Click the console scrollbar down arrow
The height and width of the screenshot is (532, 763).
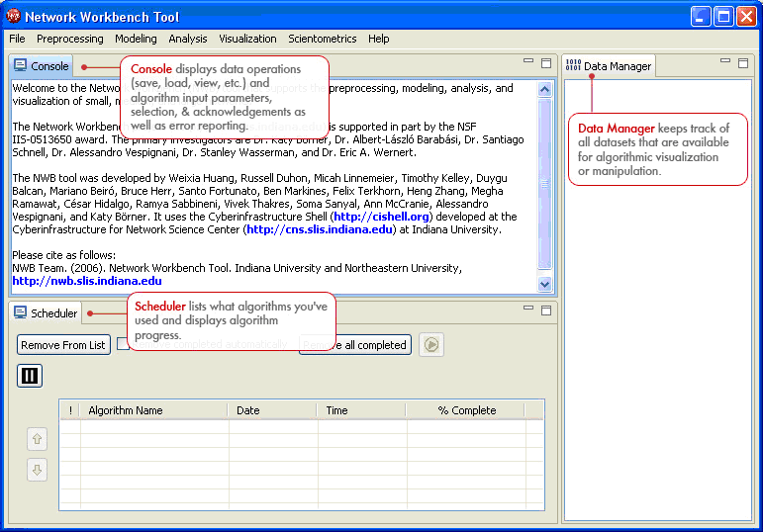(545, 284)
